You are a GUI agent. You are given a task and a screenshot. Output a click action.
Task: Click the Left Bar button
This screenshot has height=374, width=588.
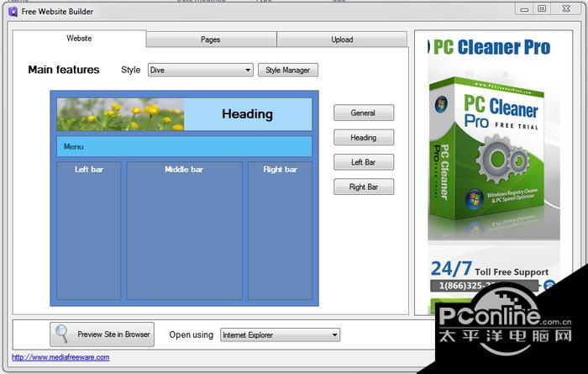point(364,162)
